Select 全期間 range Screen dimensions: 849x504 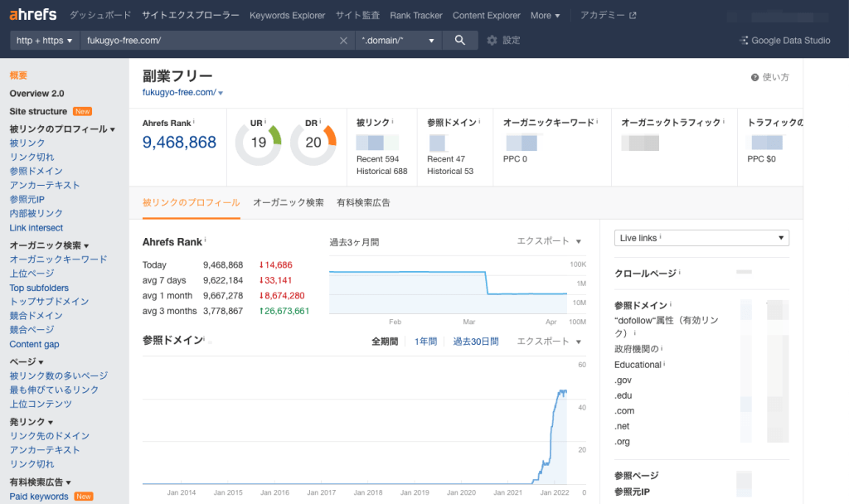tap(385, 342)
